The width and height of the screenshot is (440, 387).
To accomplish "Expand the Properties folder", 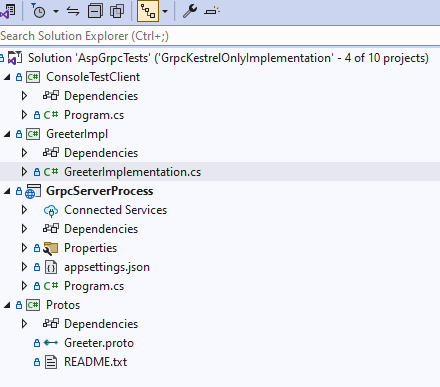I will (24, 248).
